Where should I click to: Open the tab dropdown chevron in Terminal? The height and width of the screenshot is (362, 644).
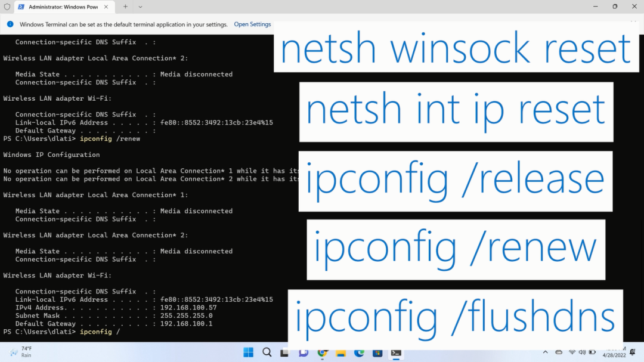click(139, 7)
